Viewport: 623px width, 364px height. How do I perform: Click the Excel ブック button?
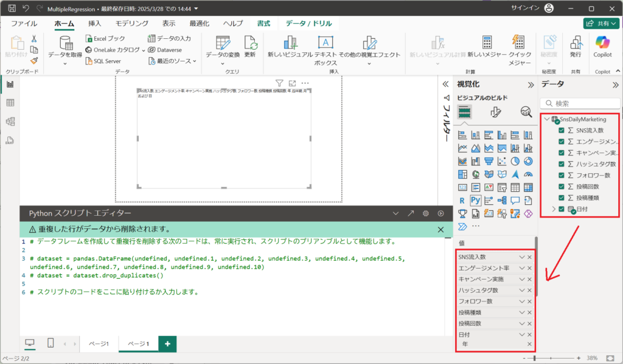pos(105,38)
